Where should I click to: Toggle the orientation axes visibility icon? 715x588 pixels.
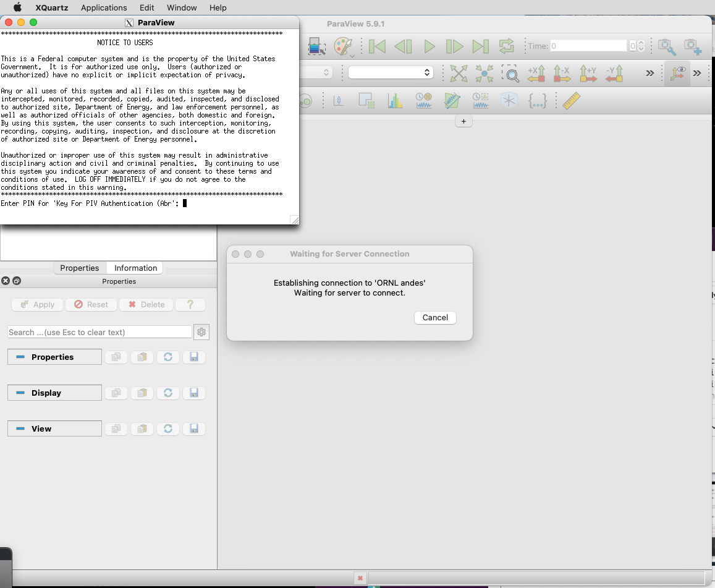[677, 74]
